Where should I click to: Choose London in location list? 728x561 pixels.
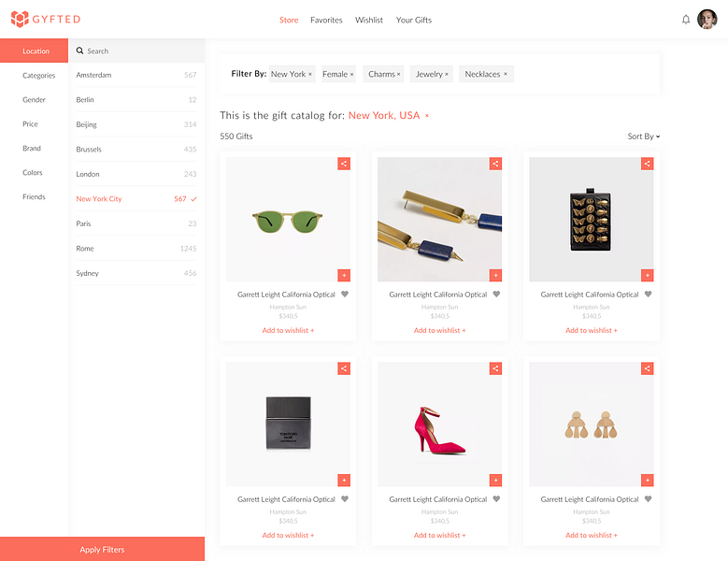[136, 174]
